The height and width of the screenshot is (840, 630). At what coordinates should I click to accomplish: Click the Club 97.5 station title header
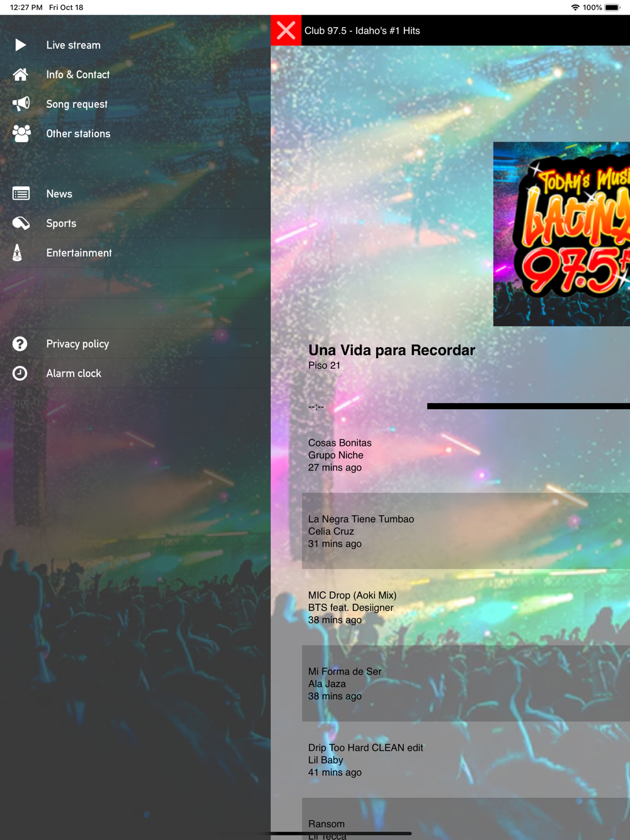[362, 30]
